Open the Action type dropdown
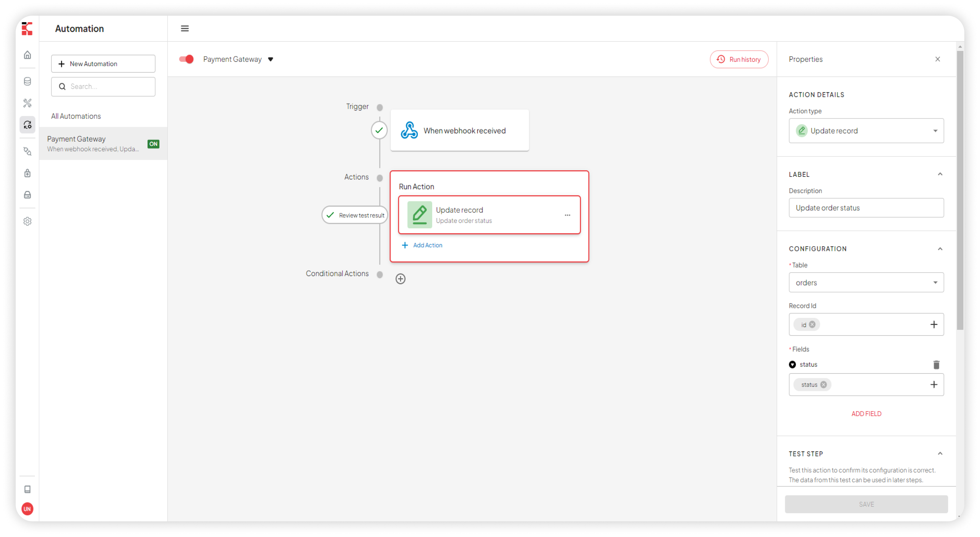980x537 pixels. [x=866, y=131]
